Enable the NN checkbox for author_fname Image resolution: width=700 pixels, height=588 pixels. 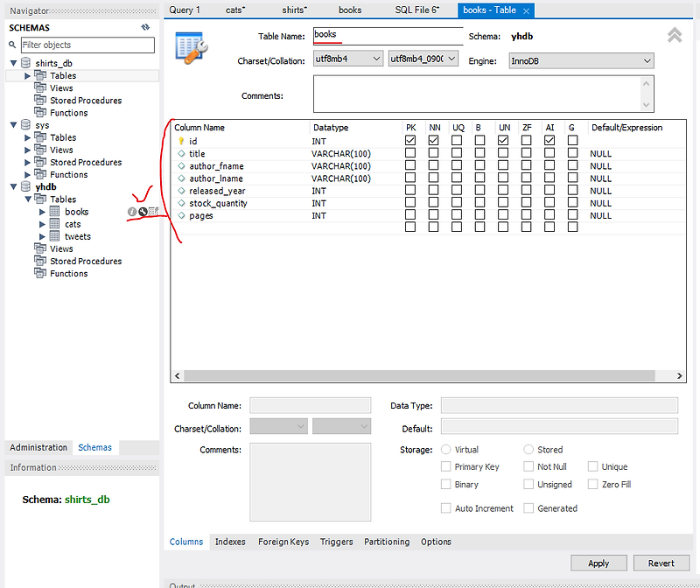coord(433,165)
